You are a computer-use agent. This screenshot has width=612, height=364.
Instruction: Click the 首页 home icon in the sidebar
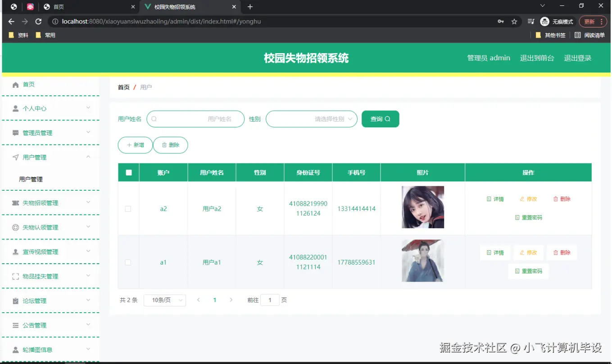[16, 84]
